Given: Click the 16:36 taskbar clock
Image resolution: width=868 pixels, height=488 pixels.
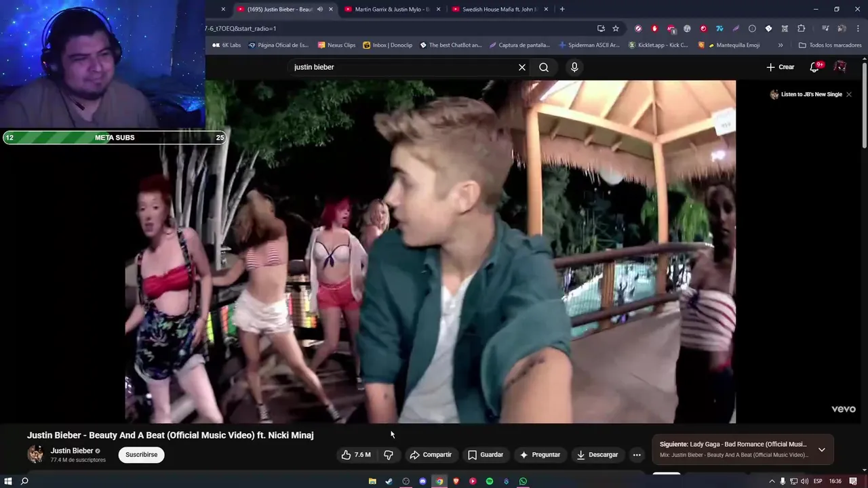Looking at the screenshot, I should [x=835, y=481].
